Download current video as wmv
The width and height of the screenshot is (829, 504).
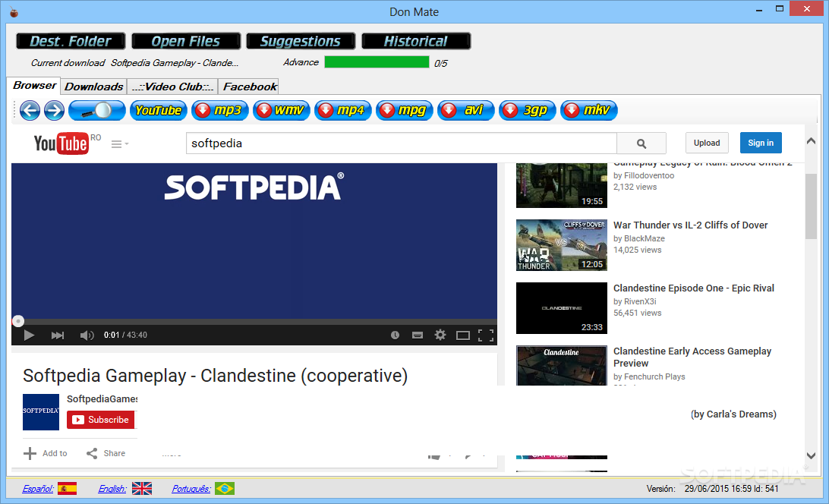[281, 111]
